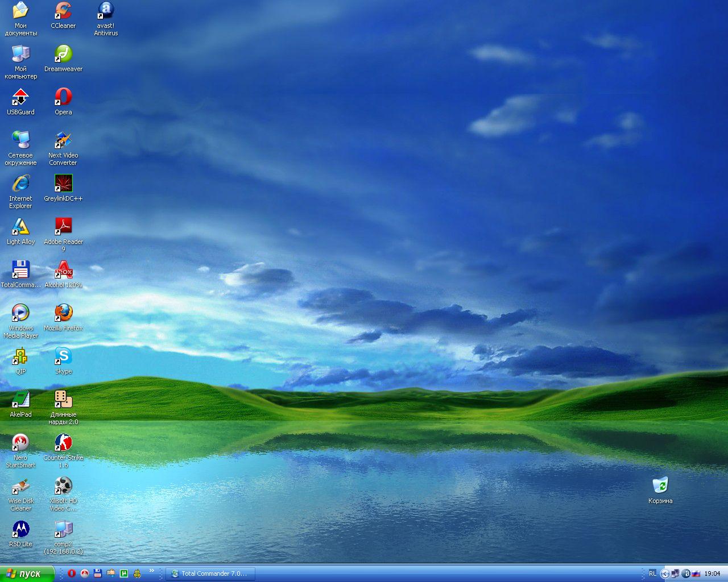The height and width of the screenshot is (582, 728).
Task: Click the avast tray icon
Action: (686, 573)
